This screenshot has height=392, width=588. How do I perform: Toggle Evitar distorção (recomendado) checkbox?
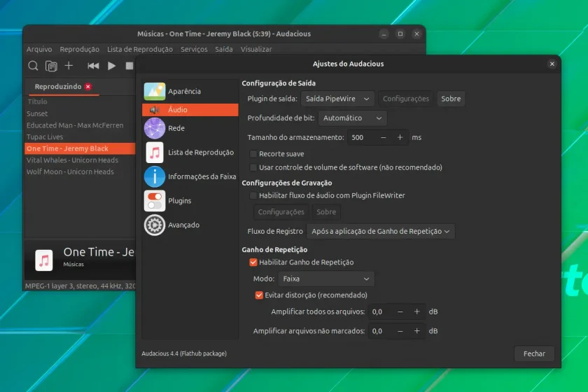pyautogui.click(x=259, y=295)
